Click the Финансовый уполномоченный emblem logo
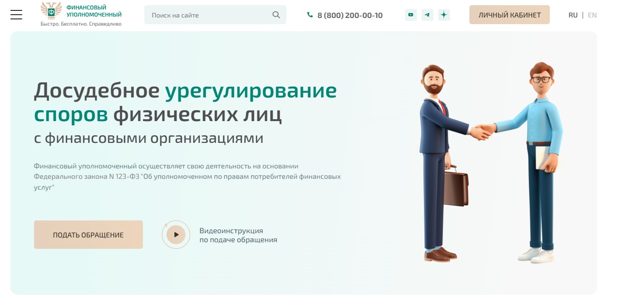The height and width of the screenshot is (307, 644). [51, 10]
